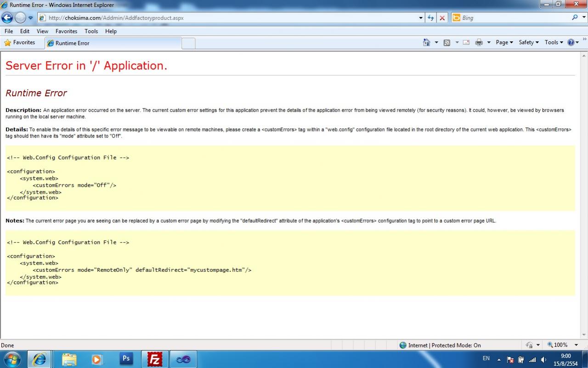Show hidden tray icons arrow

pyautogui.click(x=499, y=359)
